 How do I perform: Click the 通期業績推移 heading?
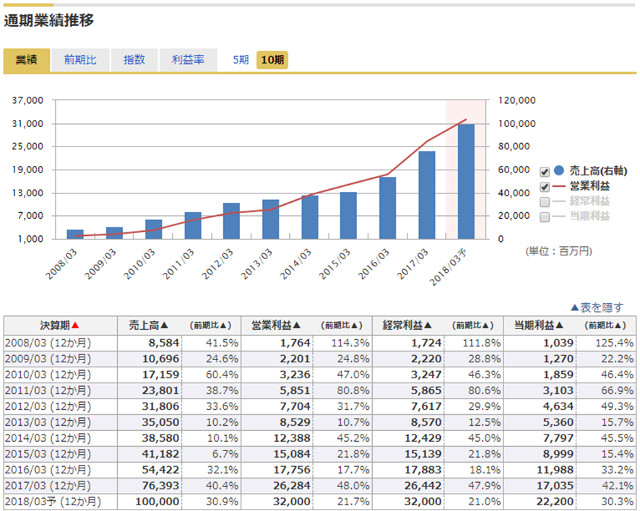tap(49, 20)
